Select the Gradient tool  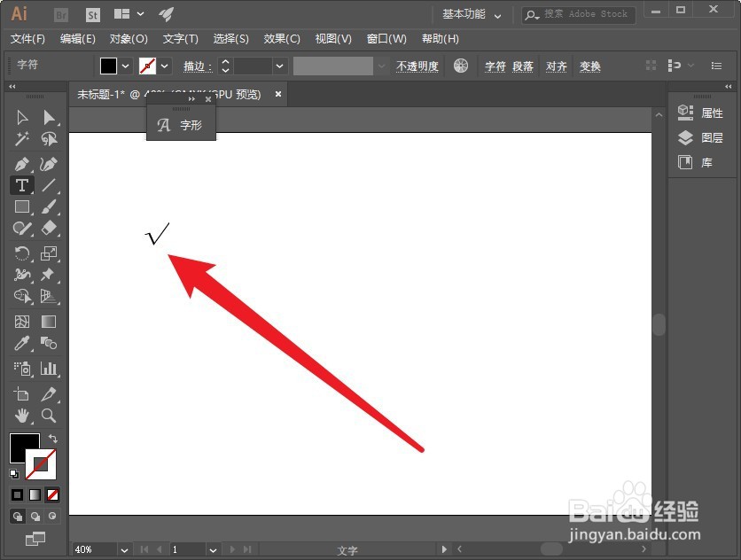[x=49, y=322]
